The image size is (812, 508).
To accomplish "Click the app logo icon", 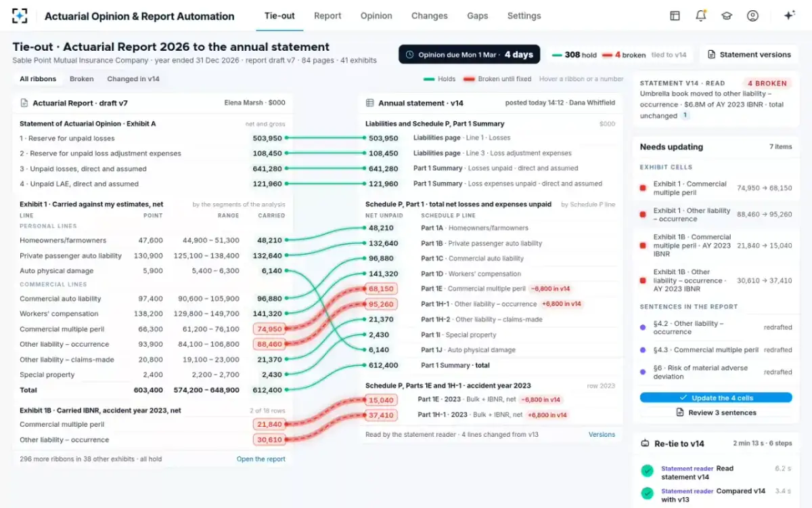I will click(20, 16).
